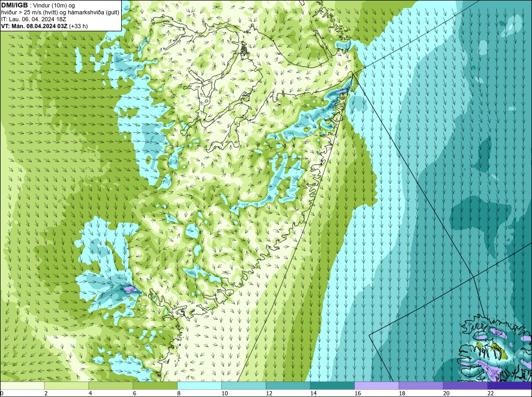The image size is (532, 397).
Task: Click the legend tick label '14'
Action: point(313,393)
